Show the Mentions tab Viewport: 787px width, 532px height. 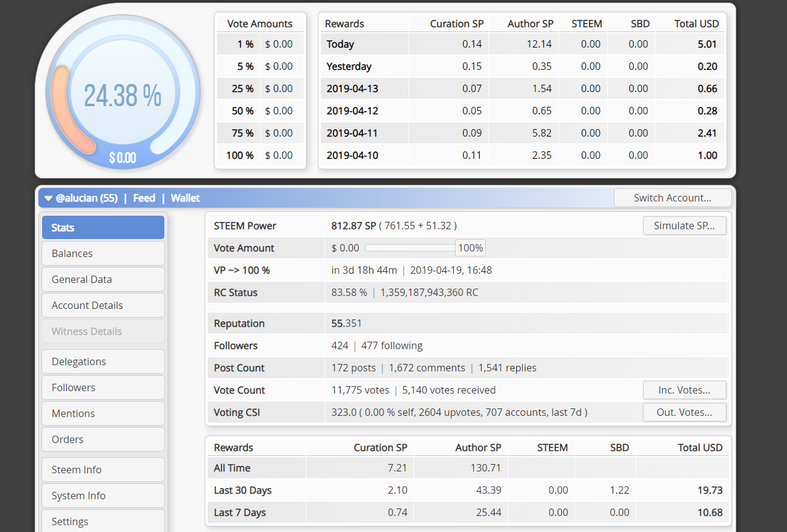pos(103,413)
